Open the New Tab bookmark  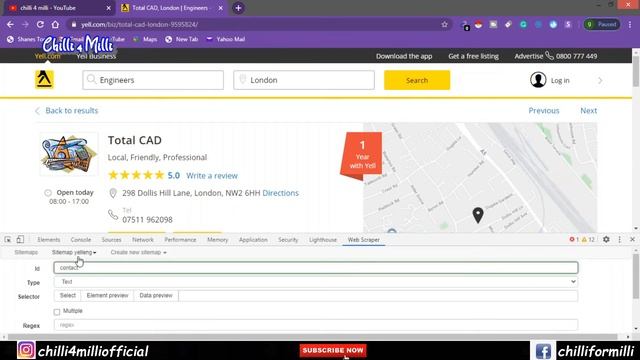coord(182,39)
